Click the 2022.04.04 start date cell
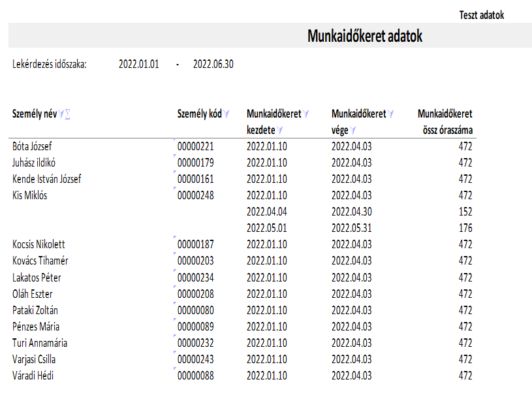 point(267,212)
